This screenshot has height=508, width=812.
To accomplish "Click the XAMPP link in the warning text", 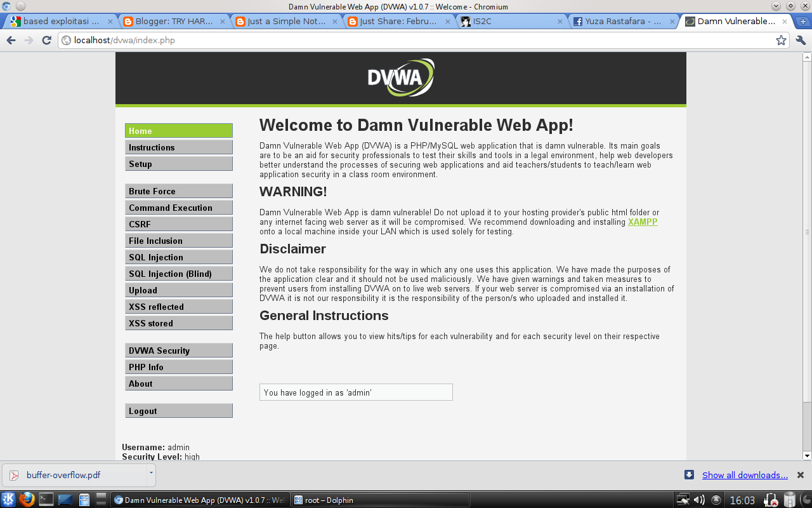I will point(643,222).
